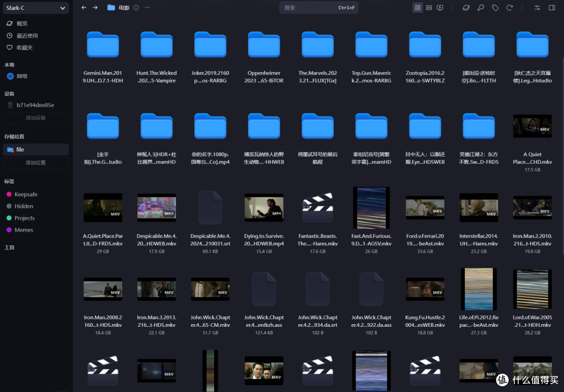Screen dimensions: 564x392
Task: Select the Joker.2019.2160p folder
Action: [x=210, y=44]
